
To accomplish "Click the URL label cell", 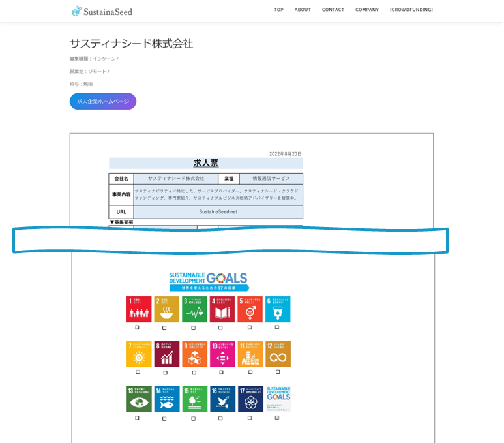I will pyautogui.click(x=121, y=212).
